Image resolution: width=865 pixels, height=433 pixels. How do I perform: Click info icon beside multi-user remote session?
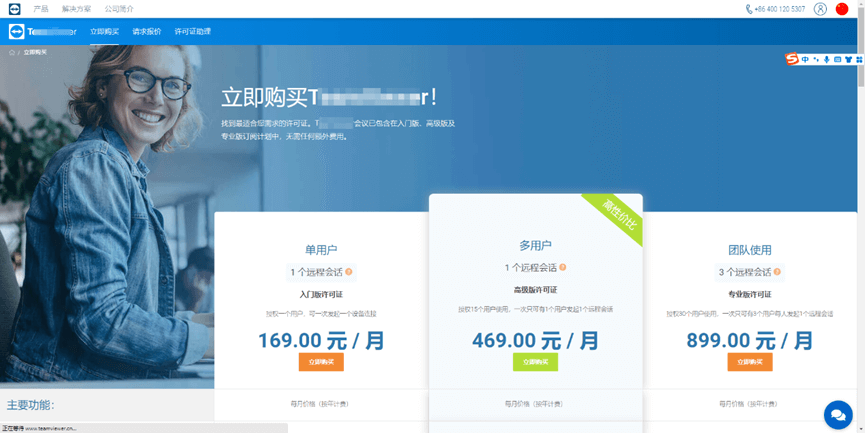tap(563, 267)
